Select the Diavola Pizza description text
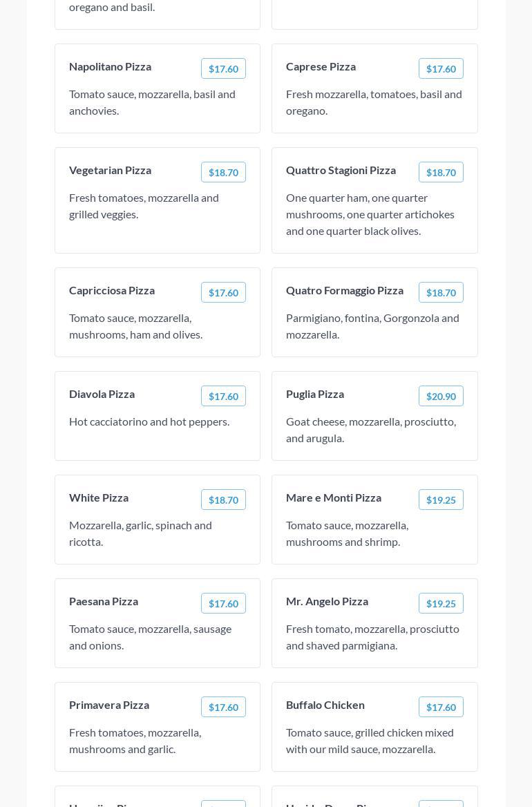 [149, 421]
